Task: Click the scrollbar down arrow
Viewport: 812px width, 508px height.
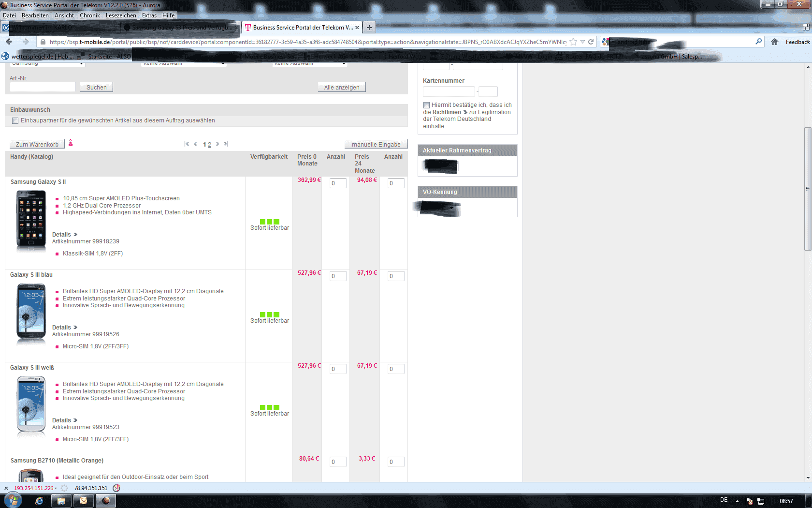Action: [808, 478]
